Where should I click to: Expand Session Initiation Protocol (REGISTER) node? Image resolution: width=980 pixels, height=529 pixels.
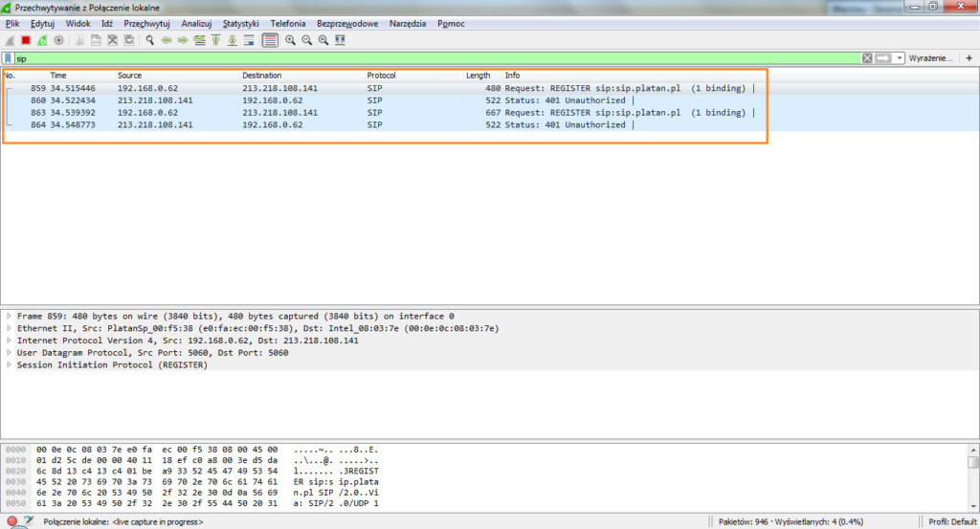point(9,364)
